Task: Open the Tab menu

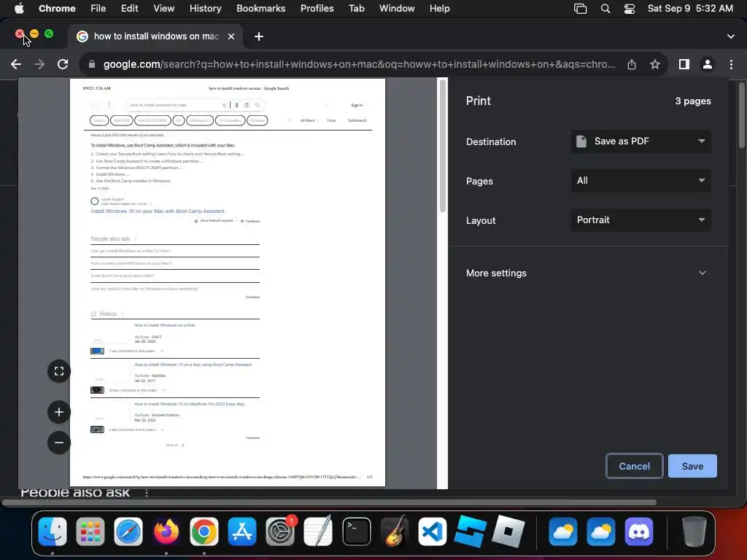Action: [356, 9]
